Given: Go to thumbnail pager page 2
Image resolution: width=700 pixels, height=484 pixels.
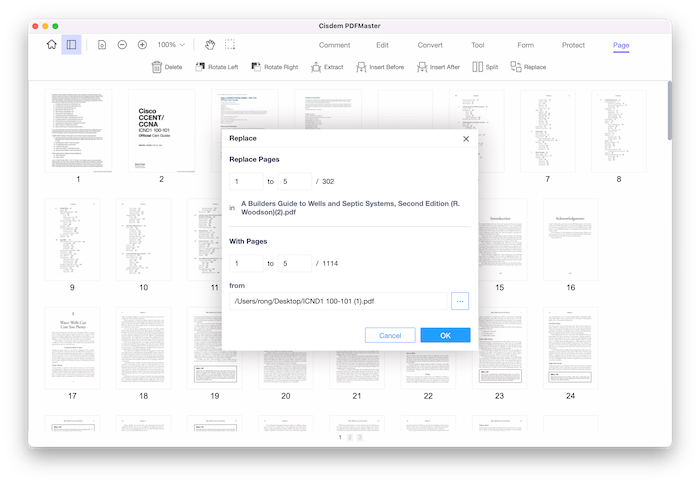Looking at the screenshot, I should tap(350, 438).
